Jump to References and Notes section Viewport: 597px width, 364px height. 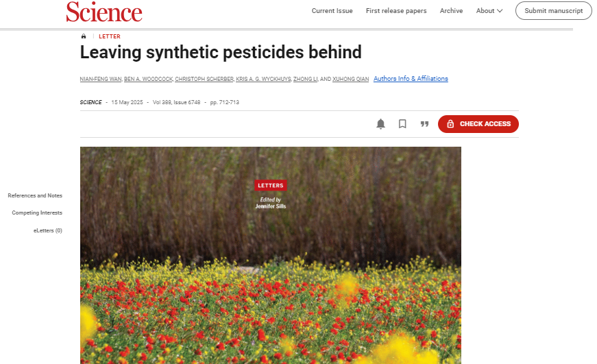point(35,195)
